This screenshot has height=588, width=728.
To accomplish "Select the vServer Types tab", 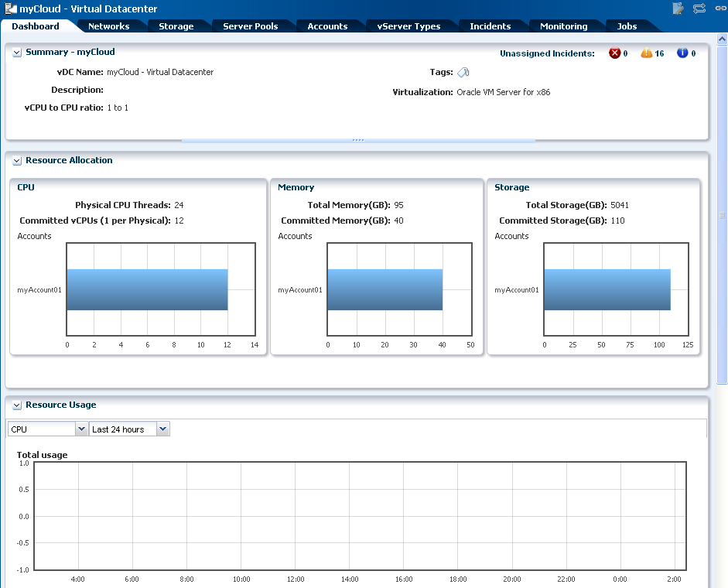I will 408,26.
